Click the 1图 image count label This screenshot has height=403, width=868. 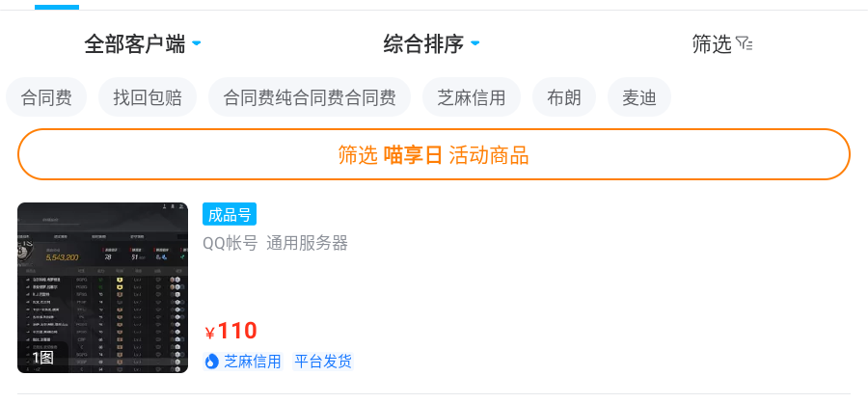[x=42, y=358]
